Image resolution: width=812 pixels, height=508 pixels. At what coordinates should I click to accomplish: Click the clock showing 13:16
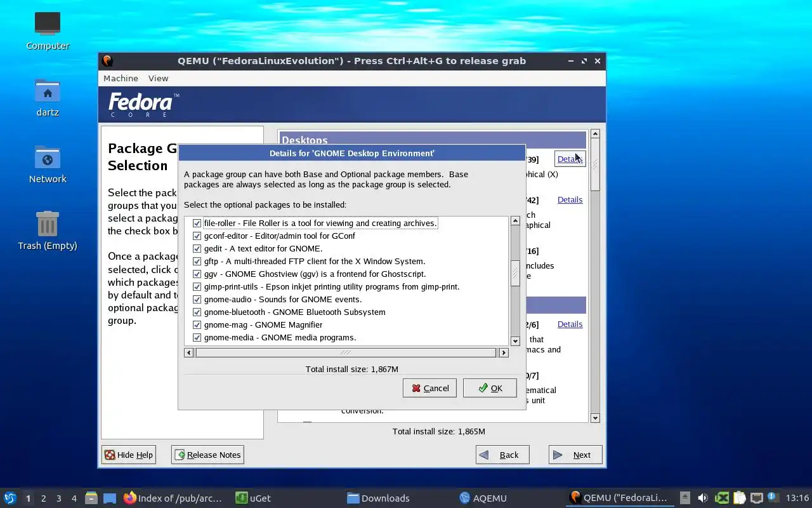(797, 498)
